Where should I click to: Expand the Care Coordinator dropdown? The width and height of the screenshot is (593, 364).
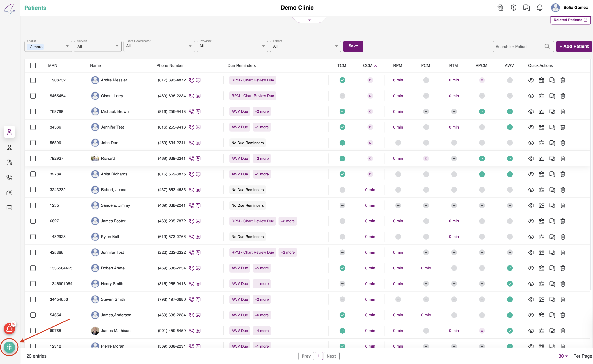[x=159, y=46]
